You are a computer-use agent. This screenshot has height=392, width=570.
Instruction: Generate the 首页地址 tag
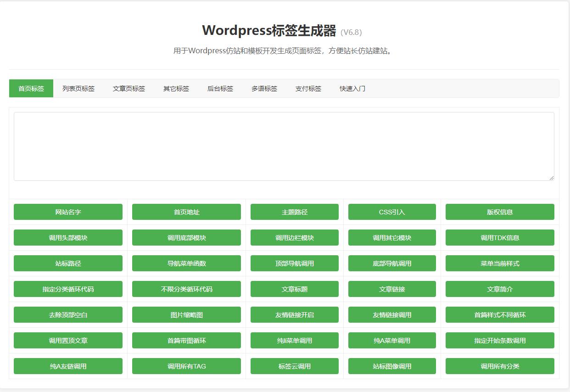186,212
